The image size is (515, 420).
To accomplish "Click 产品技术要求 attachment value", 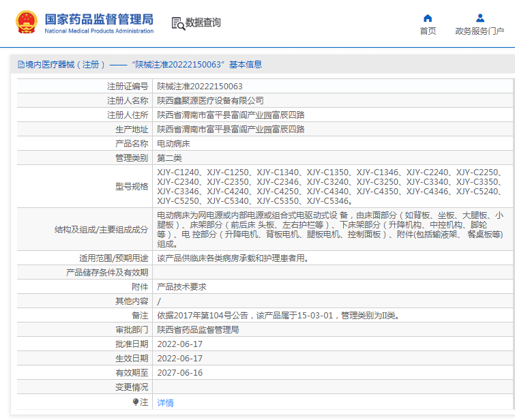I will pyautogui.click(x=181, y=286).
